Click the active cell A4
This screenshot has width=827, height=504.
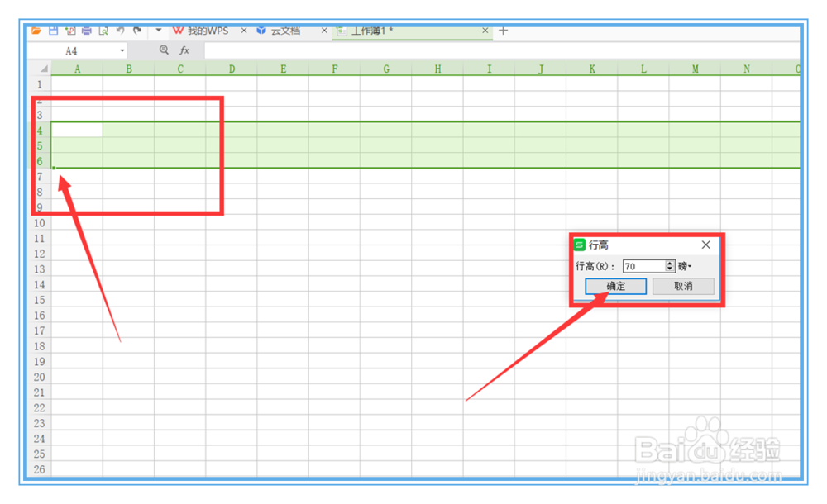[77, 131]
